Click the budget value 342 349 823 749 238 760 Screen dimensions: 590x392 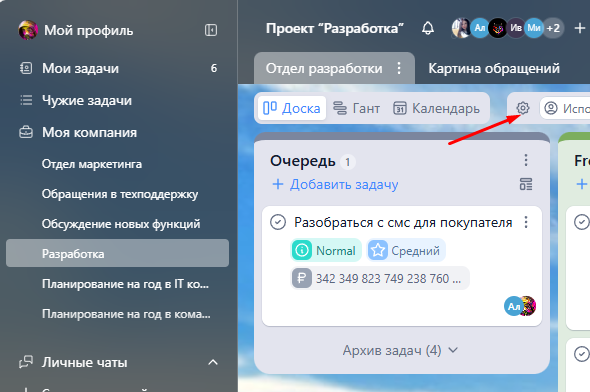tap(388, 279)
